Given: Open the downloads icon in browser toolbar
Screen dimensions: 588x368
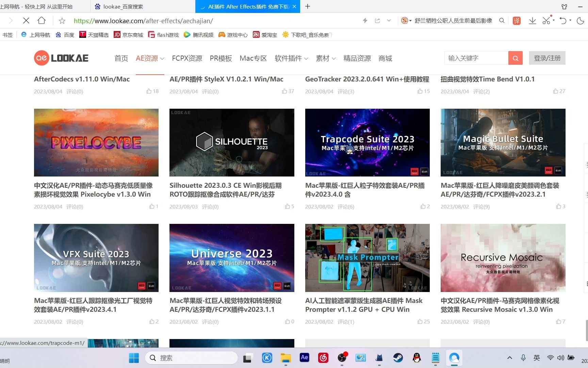Looking at the screenshot, I should click(533, 21).
